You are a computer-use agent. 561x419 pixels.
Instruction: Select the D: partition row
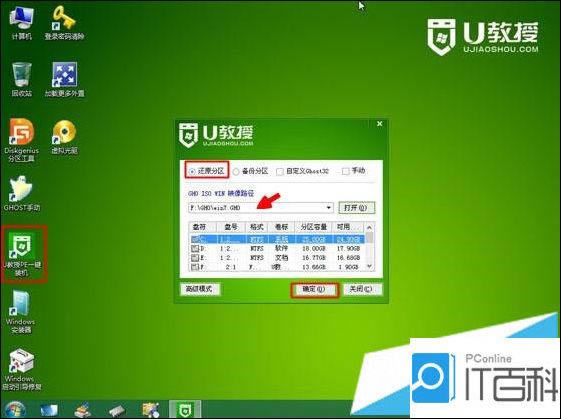click(x=277, y=248)
